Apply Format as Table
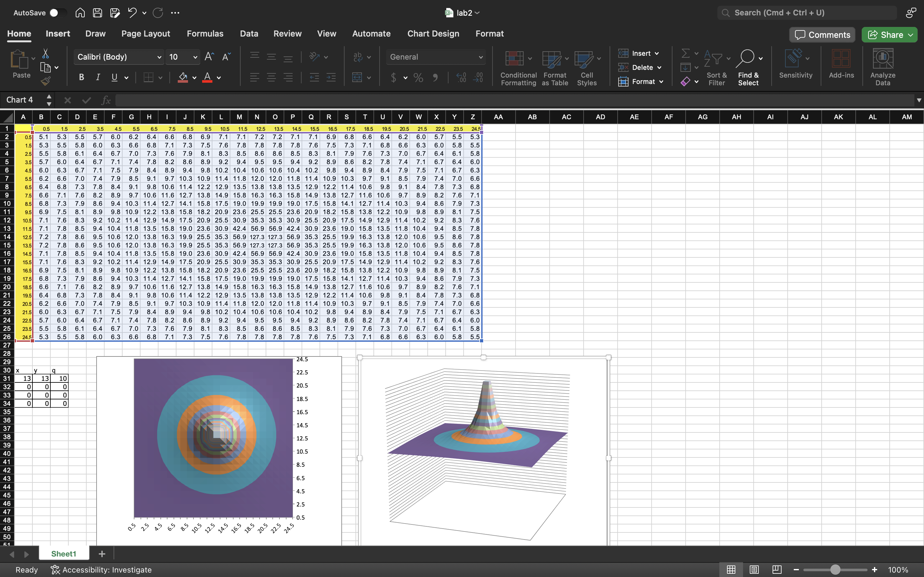This screenshot has height=577, width=924. pos(554,68)
